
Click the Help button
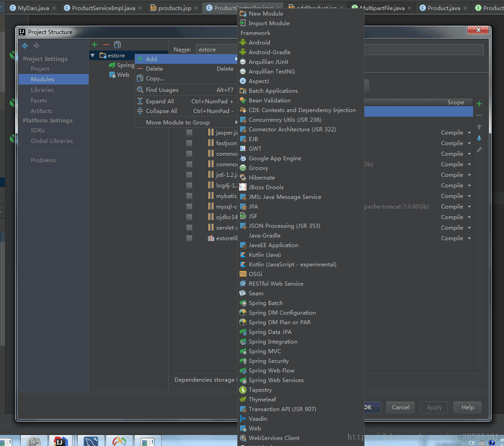tap(468, 407)
